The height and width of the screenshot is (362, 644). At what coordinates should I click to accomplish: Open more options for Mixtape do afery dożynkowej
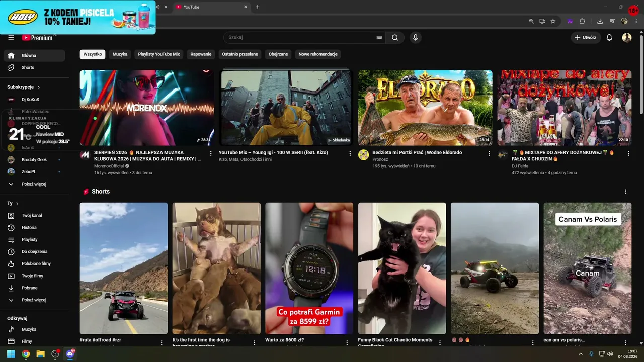pos(628,153)
